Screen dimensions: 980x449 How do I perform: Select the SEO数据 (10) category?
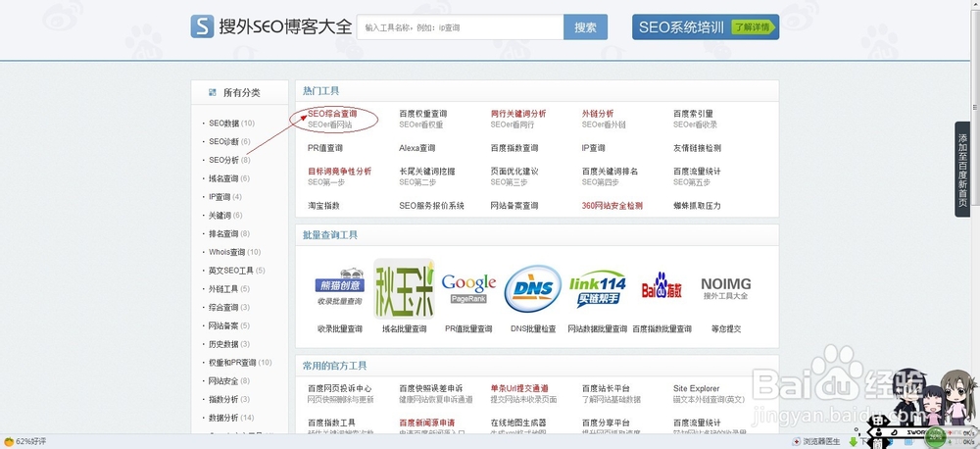tap(231, 124)
